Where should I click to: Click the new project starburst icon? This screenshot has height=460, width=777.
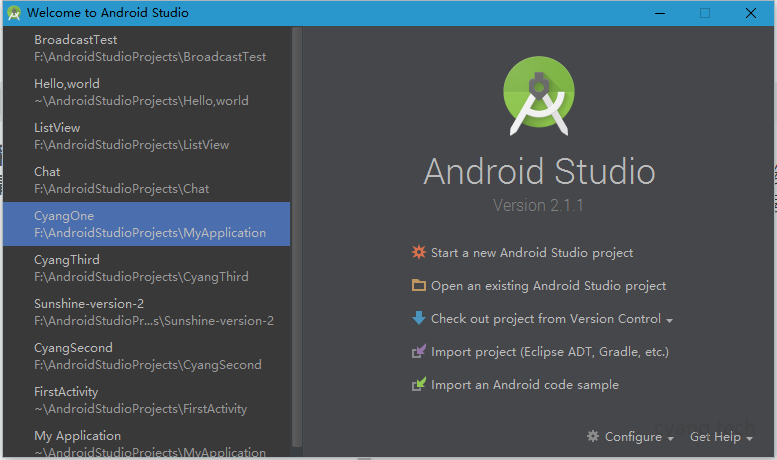pyautogui.click(x=419, y=253)
